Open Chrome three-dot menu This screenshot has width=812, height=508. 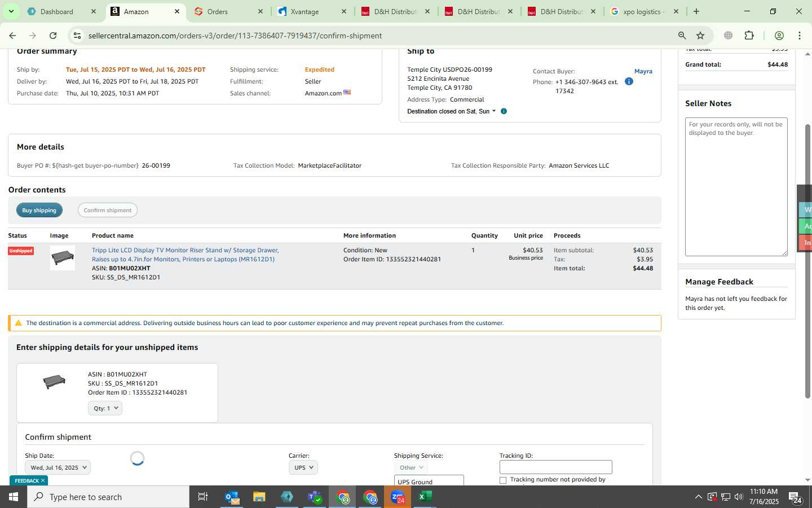[800, 36]
